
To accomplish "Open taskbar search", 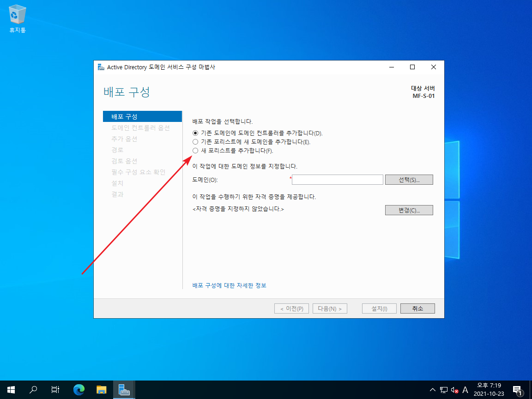I will pyautogui.click(x=33, y=390).
